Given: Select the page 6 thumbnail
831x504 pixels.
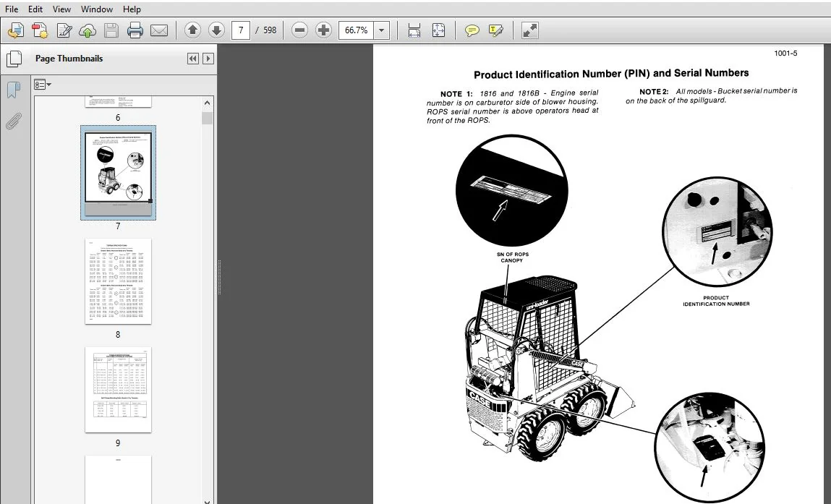Looking at the screenshot, I should pos(118,102).
